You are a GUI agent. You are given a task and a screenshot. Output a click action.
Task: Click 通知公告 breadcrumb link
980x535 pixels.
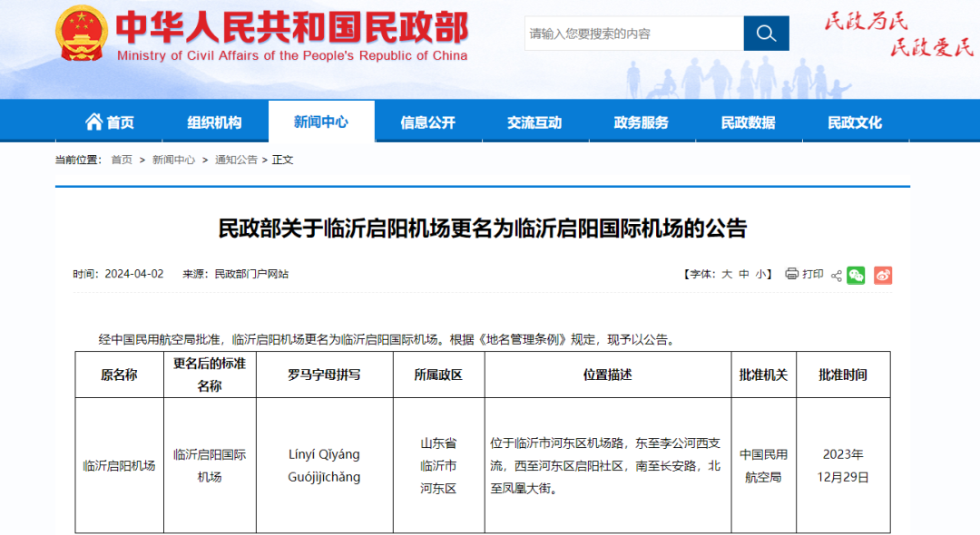point(236,160)
